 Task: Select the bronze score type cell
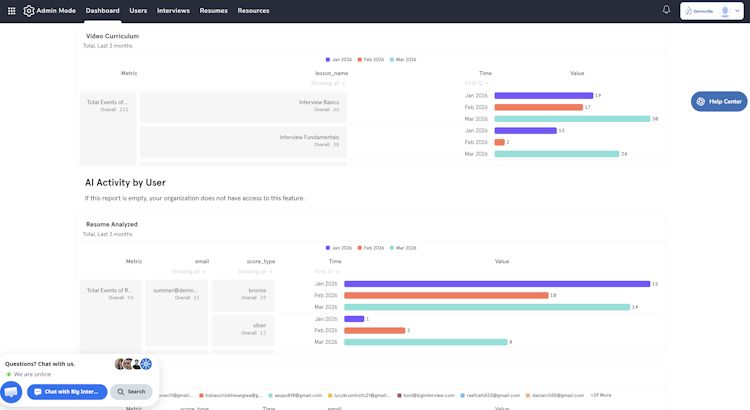(x=243, y=295)
